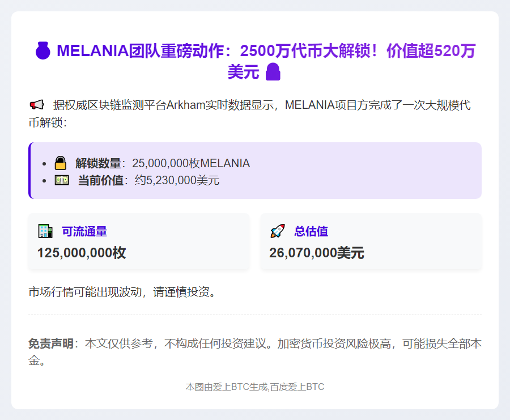The height and width of the screenshot is (420, 510).
Task: Click the yellow padlock icon beside 解锁数量
Action: click(61, 163)
